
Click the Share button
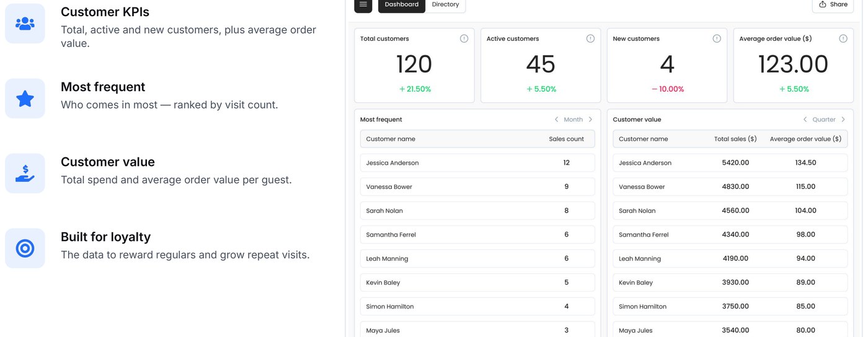pyautogui.click(x=833, y=4)
